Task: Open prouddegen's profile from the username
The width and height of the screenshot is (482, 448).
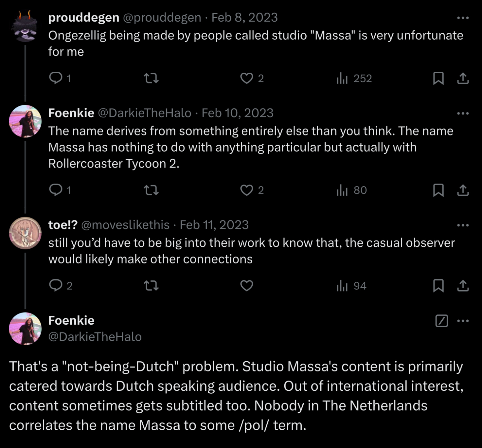Action: point(84,18)
